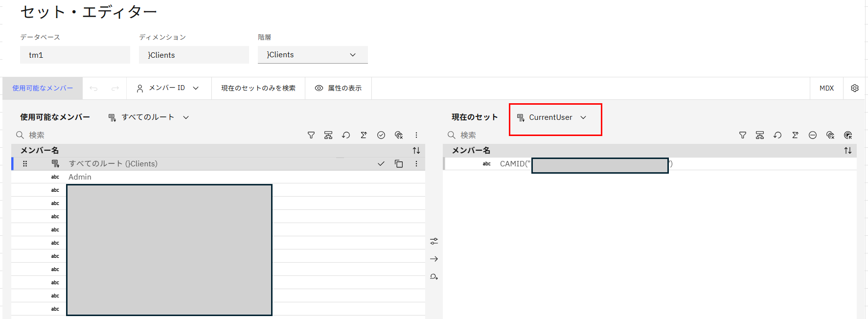Click the undo arrow in toolbar
The height and width of the screenshot is (319, 868).
point(93,88)
